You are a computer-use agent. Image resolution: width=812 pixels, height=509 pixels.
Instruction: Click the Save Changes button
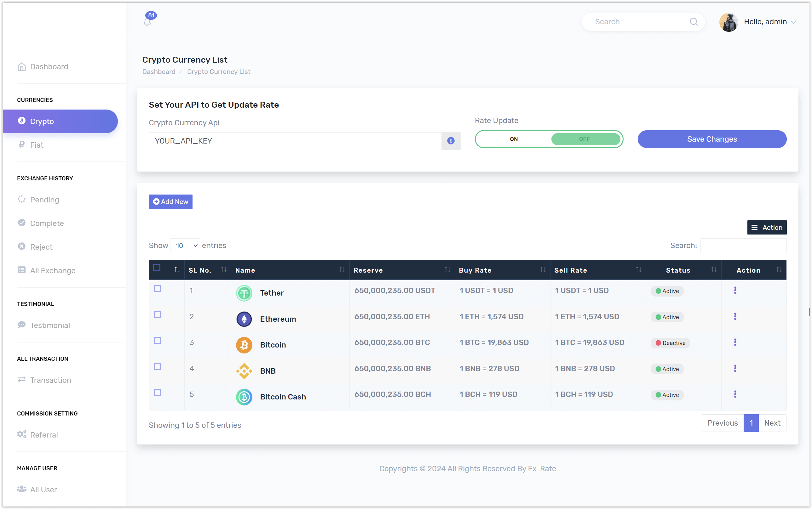pos(711,139)
